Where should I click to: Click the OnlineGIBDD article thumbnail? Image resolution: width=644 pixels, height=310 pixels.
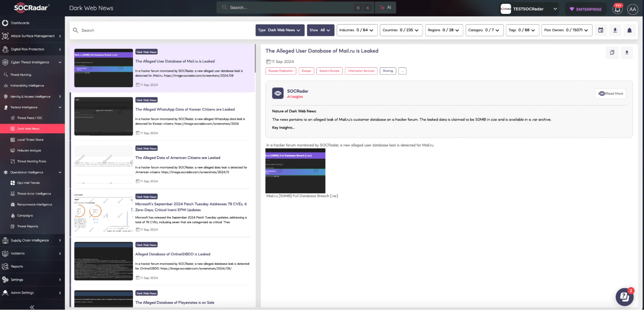tap(103, 261)
